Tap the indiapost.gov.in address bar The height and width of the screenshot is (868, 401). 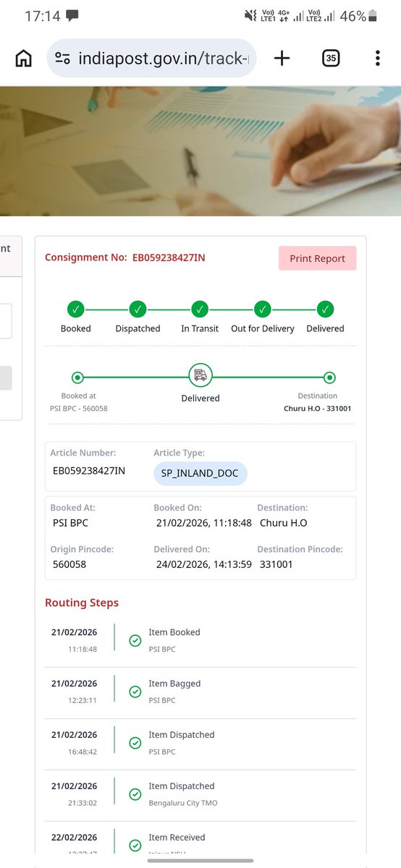151,59
